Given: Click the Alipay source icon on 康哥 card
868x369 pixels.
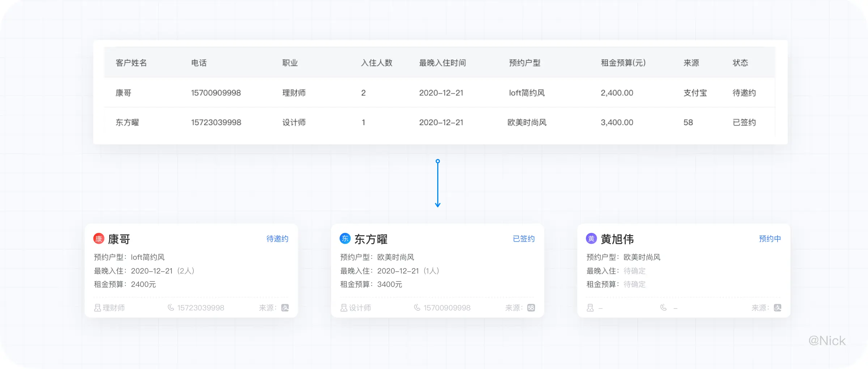Looking at the screenshot, I should tap(285, 308).
